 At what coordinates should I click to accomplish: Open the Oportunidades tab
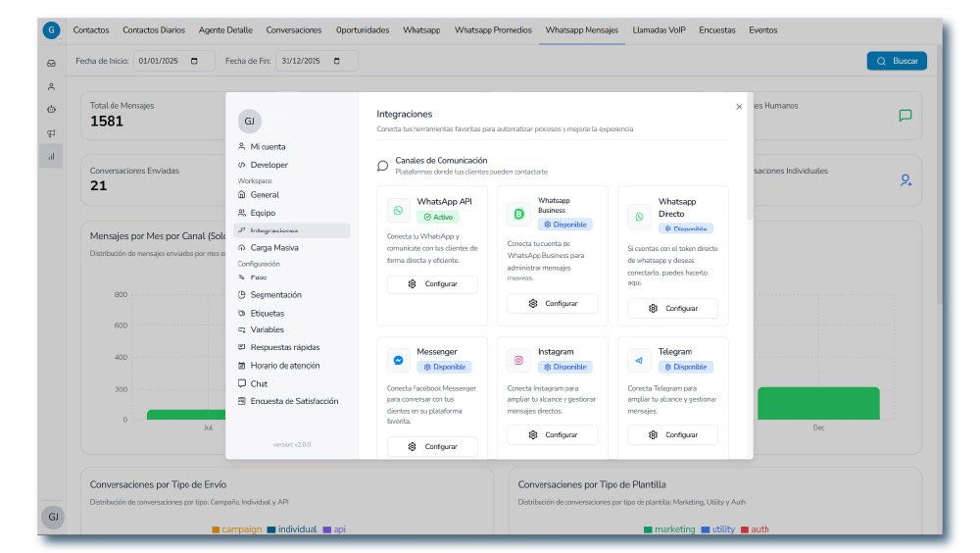pos(363,30)
